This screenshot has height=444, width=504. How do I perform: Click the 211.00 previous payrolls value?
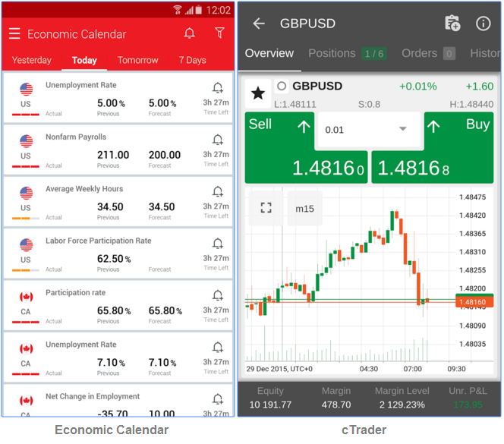point(113,155)
